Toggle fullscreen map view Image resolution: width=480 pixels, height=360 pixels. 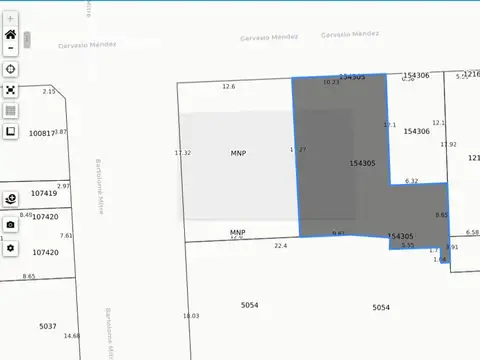pyautogui.click(x=10, y=90)
